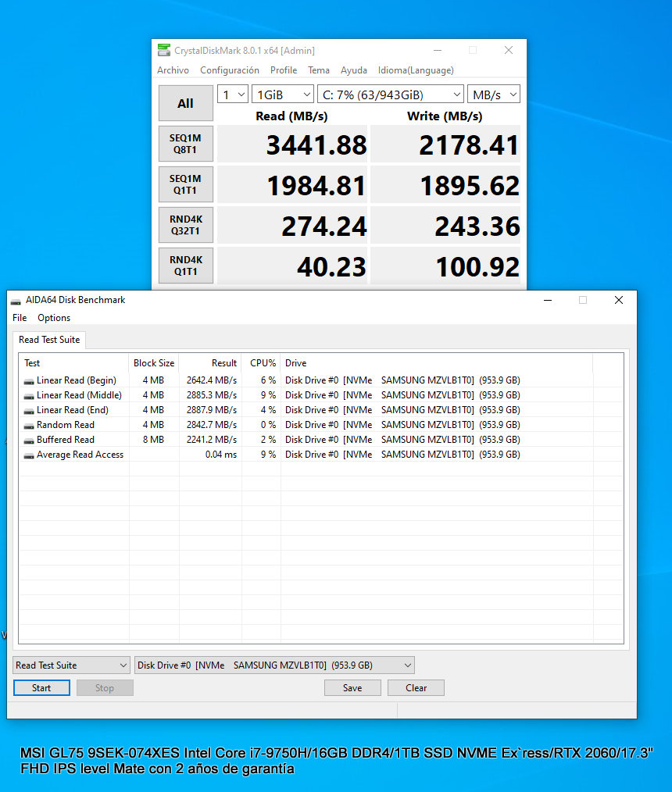The width and height of the screenshot is (672, 792).
Task: Click the Result column header
Action: 210,363
